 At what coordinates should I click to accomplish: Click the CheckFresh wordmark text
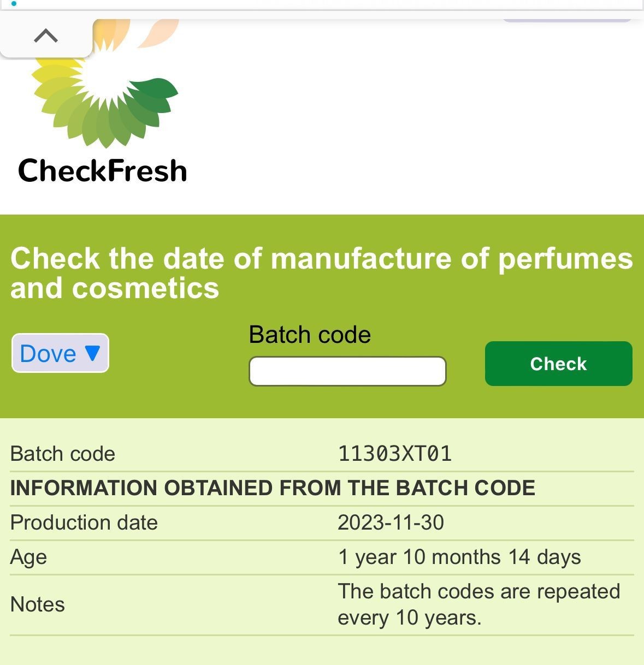(103, 170)
